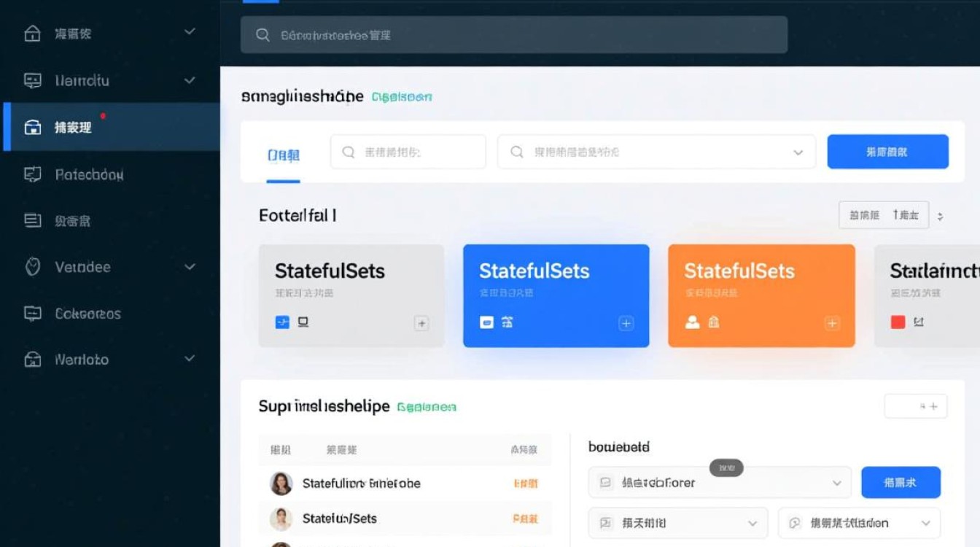
Task: Click the plus button on blue StatefulSets card
Action: tap(626, 322)
